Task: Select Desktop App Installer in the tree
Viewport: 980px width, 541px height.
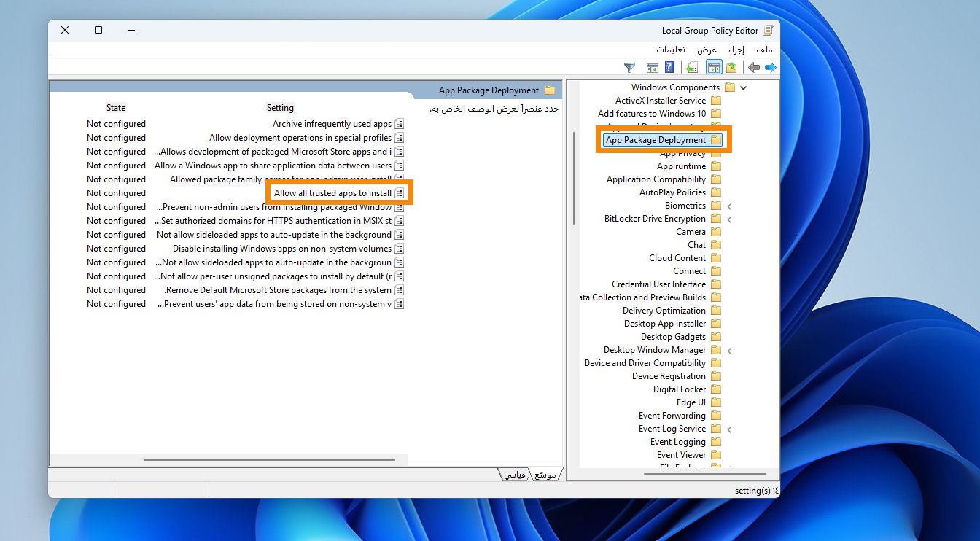Action: tap(665, 324)
